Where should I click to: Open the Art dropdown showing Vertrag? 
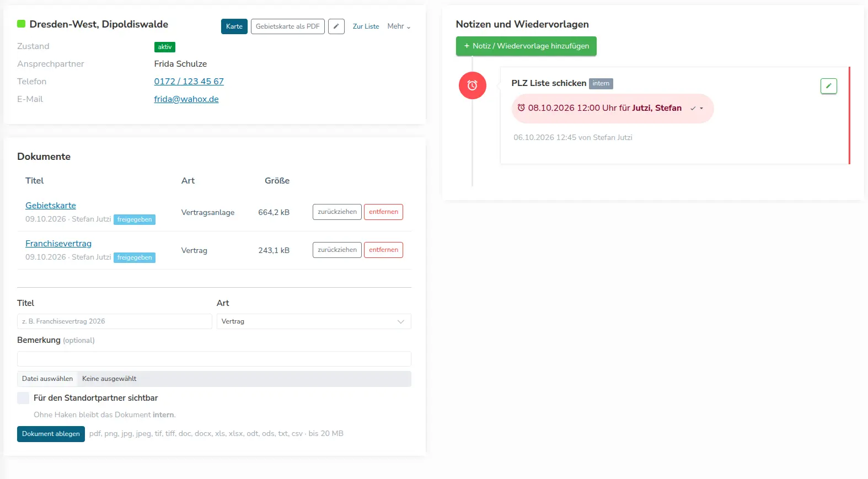[314, 321]
